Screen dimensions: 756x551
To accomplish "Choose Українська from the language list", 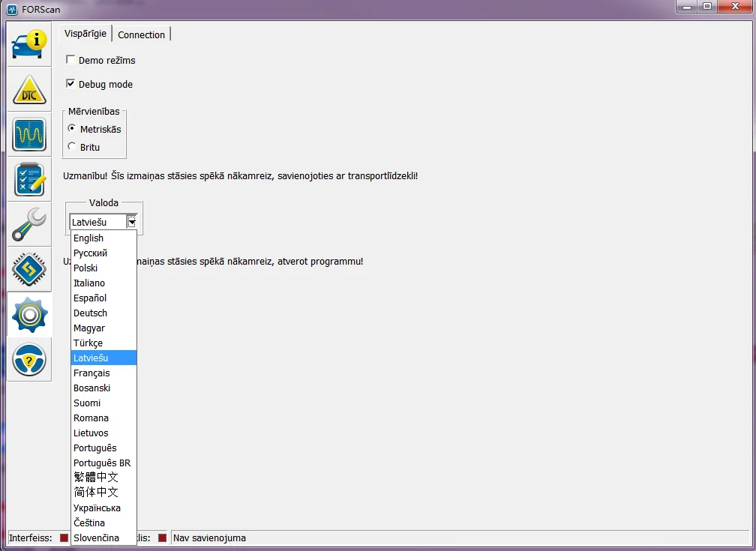I will coord(103,508).
